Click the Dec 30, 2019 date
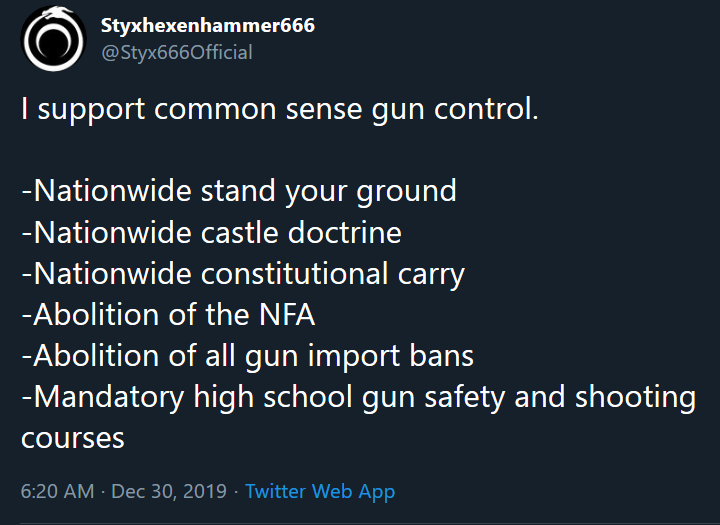Screen dimensions: 720x525 click(x=169, y=491)
